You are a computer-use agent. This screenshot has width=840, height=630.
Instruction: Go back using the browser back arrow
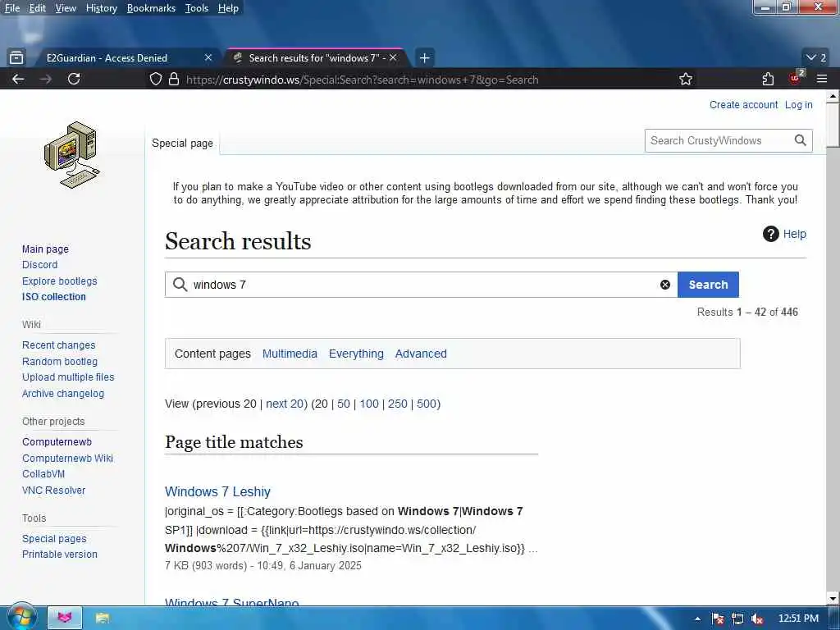click(x=18, y=80)
